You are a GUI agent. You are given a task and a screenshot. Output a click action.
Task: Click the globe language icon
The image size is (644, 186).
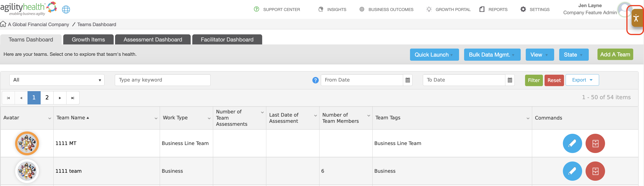pos(66,9)
